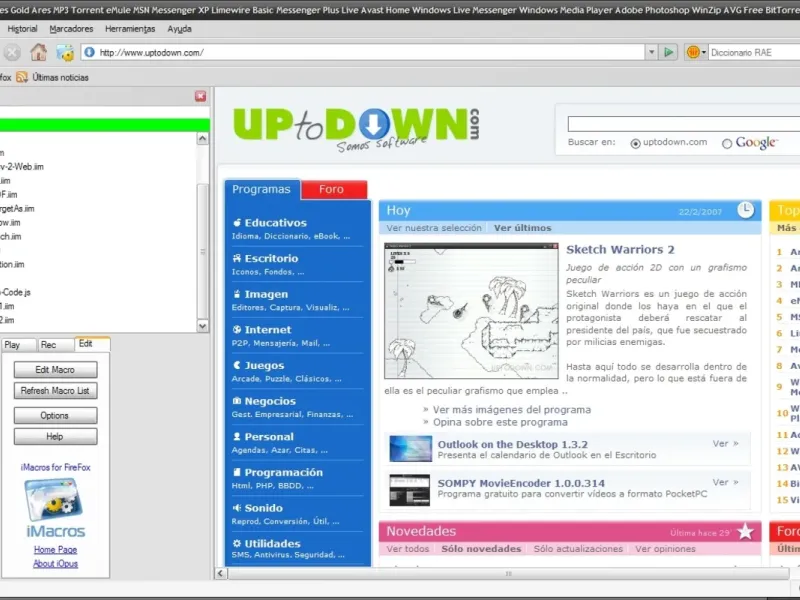Click the UpToDown logo
The width and height of the screenshot is (800, 600).
[x=356, y=128]
